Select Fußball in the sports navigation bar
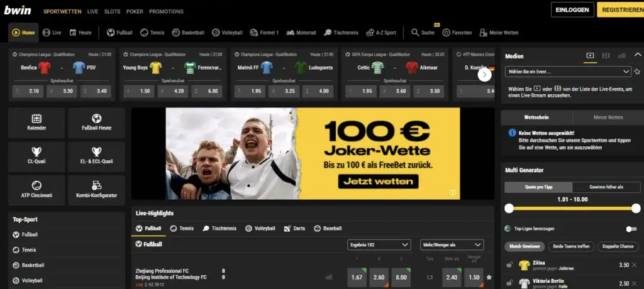 tap(119, 33)
